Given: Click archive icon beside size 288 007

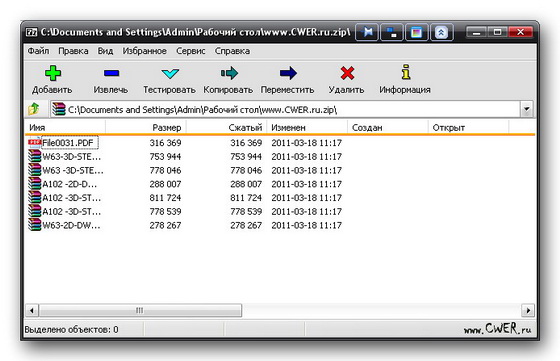Looking at the screenshot, I should click(x=35, y=184).
